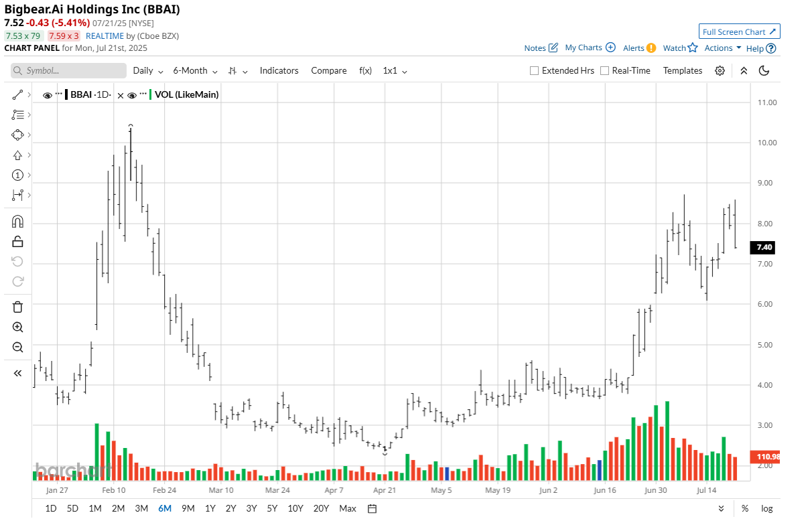The width and height of the screenshot is (812, 527).
Task: Toggle the magnet snap mode
Action: [17, 222]
